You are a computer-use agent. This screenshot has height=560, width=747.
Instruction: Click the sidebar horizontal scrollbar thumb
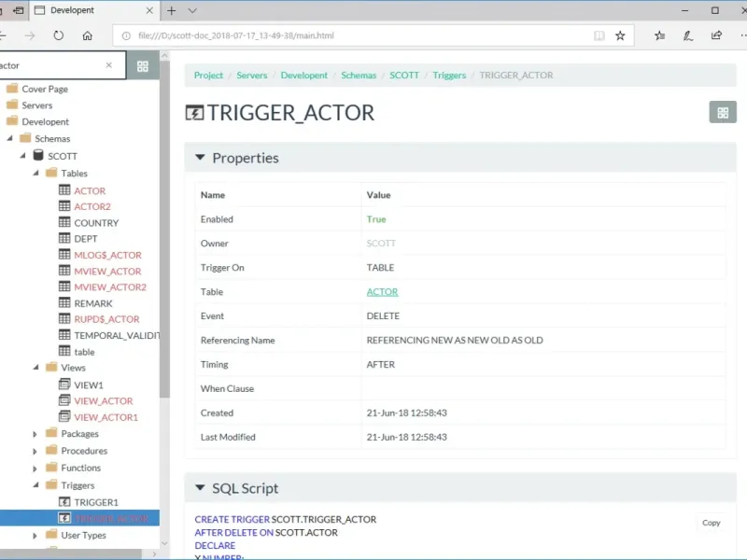[71, 554]
